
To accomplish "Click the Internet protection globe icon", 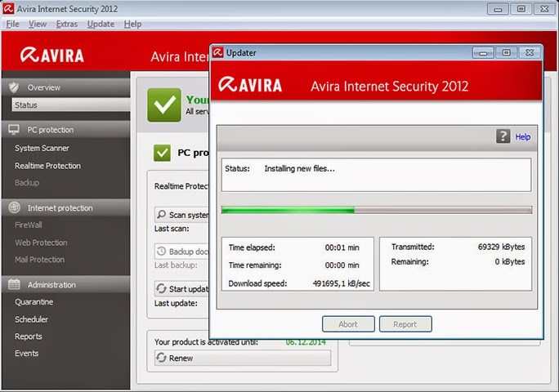I will coord(14,207).
